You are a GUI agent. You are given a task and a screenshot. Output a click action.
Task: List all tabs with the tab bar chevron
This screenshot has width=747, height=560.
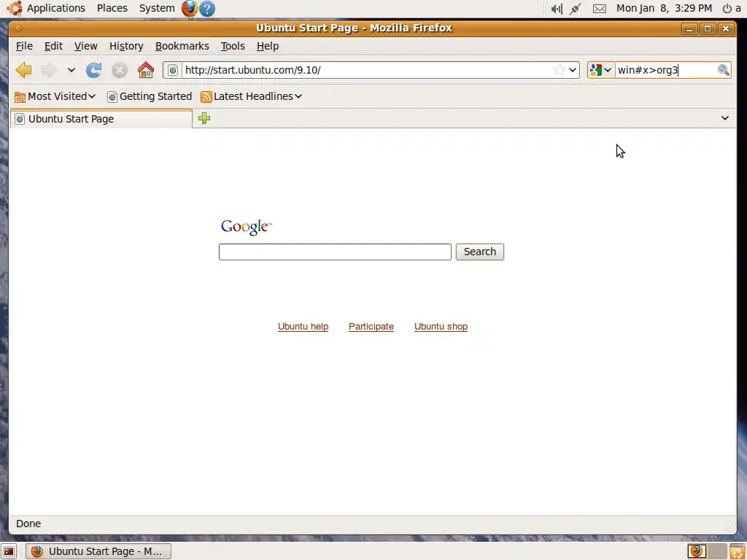point(724,118)
